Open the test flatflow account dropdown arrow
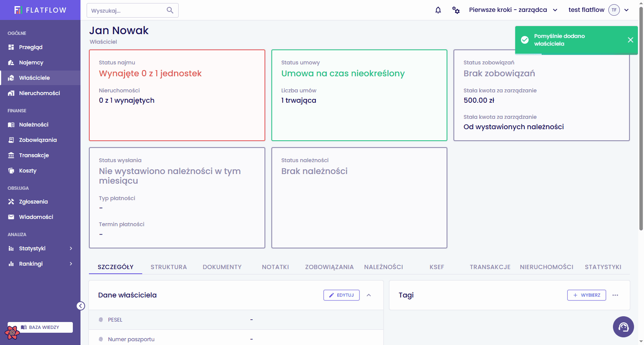Viewport: 644px width, 345px height. 626,10
